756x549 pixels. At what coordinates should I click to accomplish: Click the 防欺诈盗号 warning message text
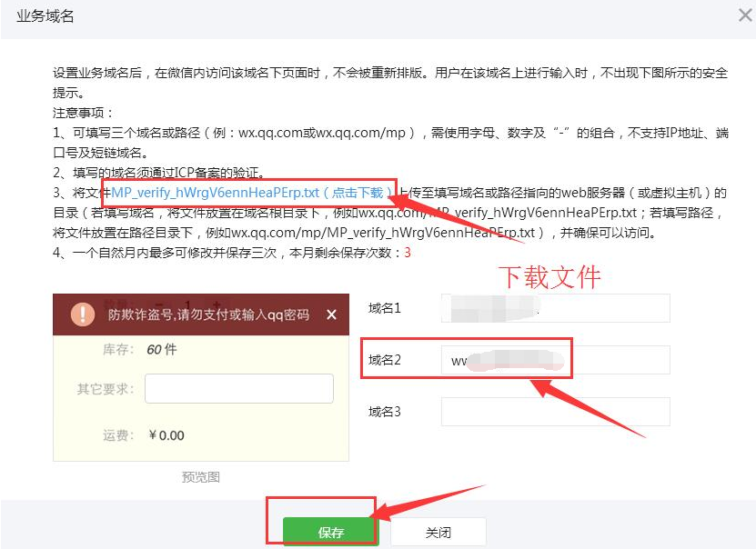(x=208, y=314)
